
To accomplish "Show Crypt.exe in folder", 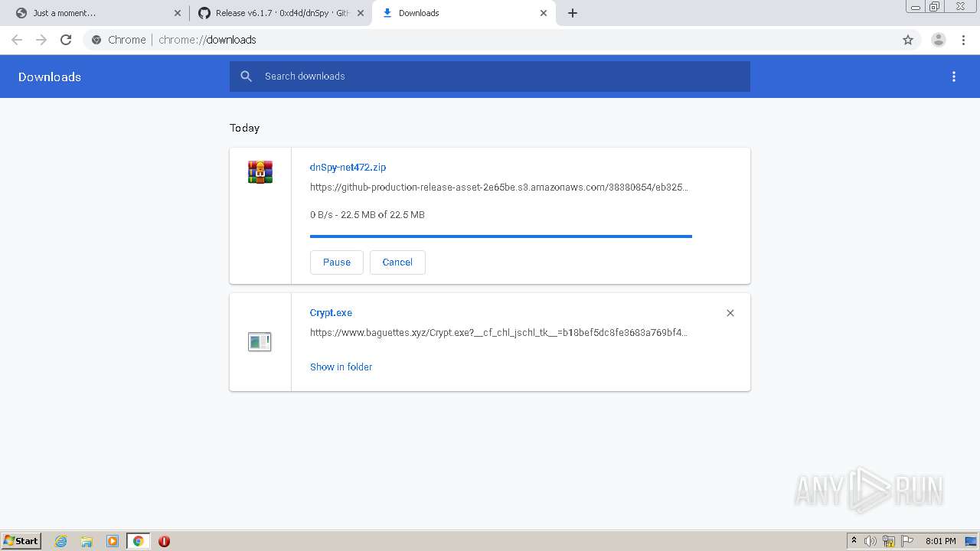I will point(341,367).
